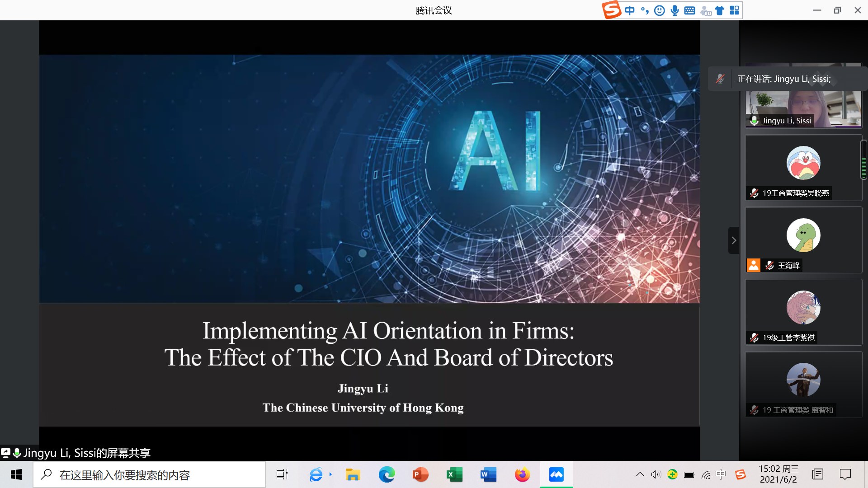Open Windows Task View button
Viewport: 868px width, 488px height.
coord(282,474)
